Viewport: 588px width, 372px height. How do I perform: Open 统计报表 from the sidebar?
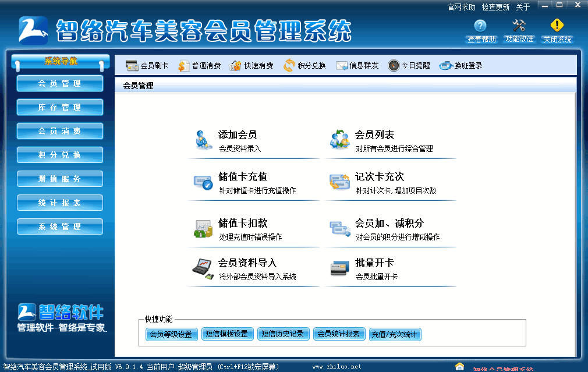[60, 203]
